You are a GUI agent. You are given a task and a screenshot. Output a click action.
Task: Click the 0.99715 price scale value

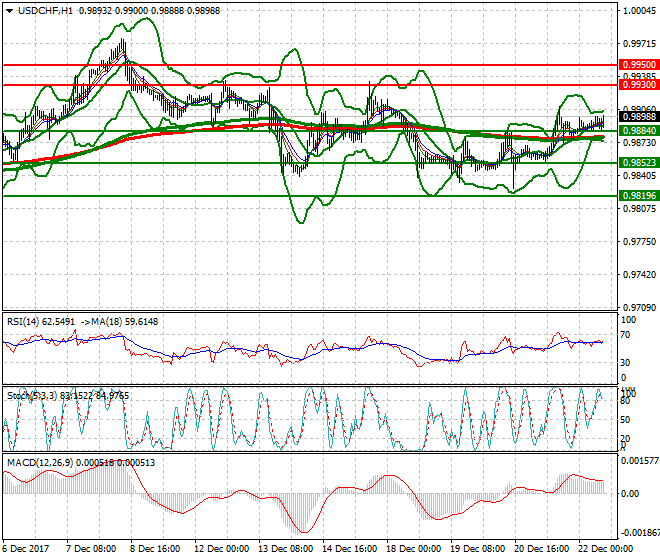(x=639, y=43)
